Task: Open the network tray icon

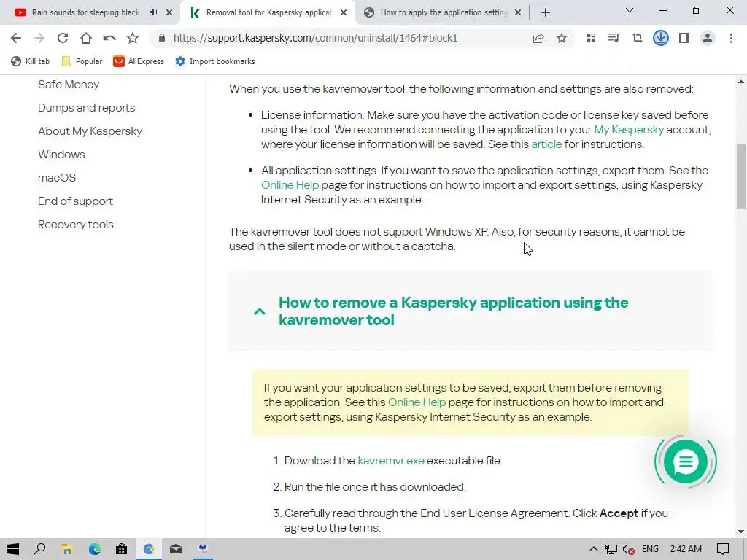Action: point(611,549)
